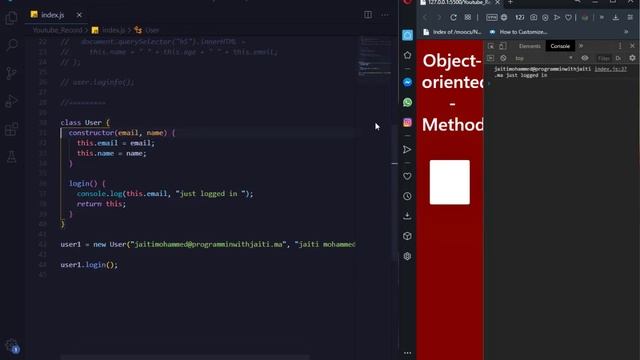
Task: Click the constructor(email, name) line
Action: point(122,133)
